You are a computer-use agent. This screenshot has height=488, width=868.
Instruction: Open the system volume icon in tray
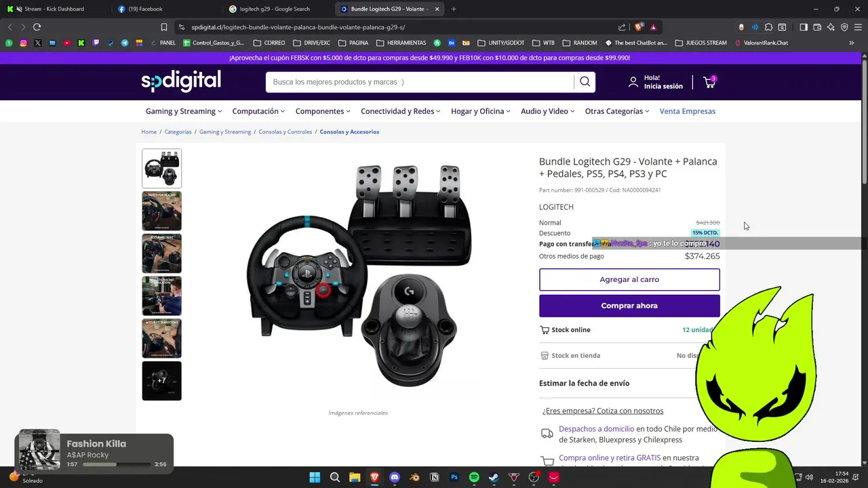[809, 477]
